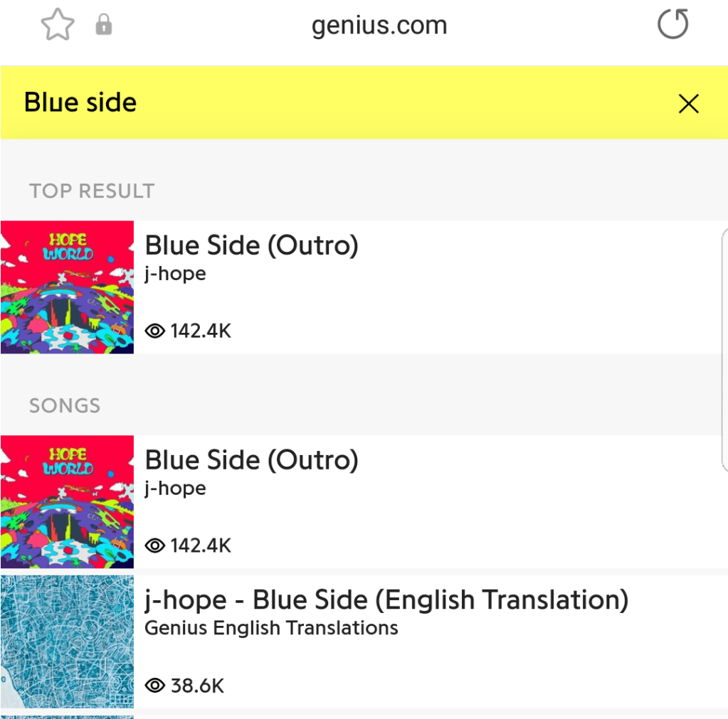Open "j-hope - Blue Side (English Translation)"
728x719 pixels.
[x=386, y=601]
